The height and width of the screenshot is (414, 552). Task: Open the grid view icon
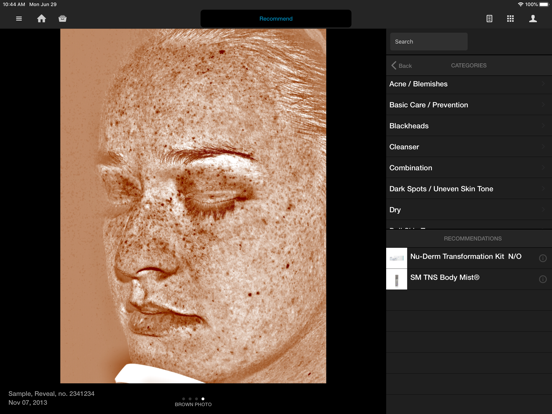pos(510,19)
